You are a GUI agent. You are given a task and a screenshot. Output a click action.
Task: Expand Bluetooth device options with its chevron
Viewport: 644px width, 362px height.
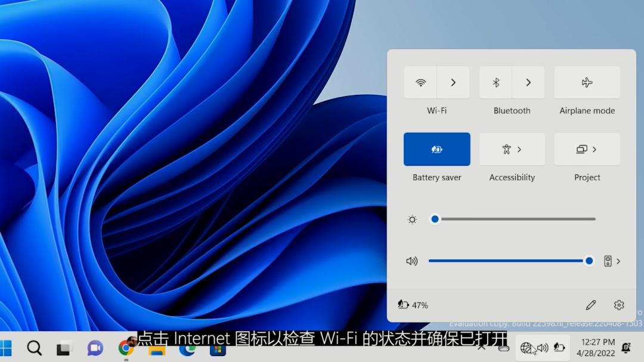[528, 82]
